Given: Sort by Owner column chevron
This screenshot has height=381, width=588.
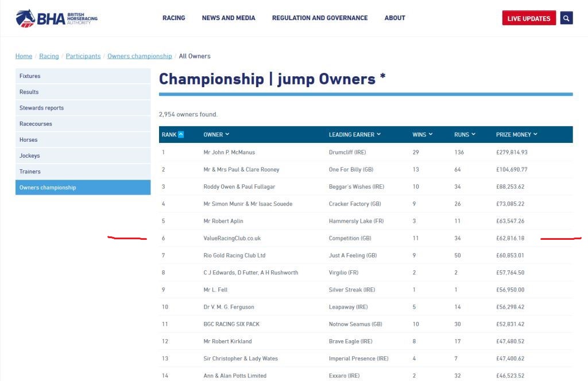Looking at the screenshot, I should (227, 134).
